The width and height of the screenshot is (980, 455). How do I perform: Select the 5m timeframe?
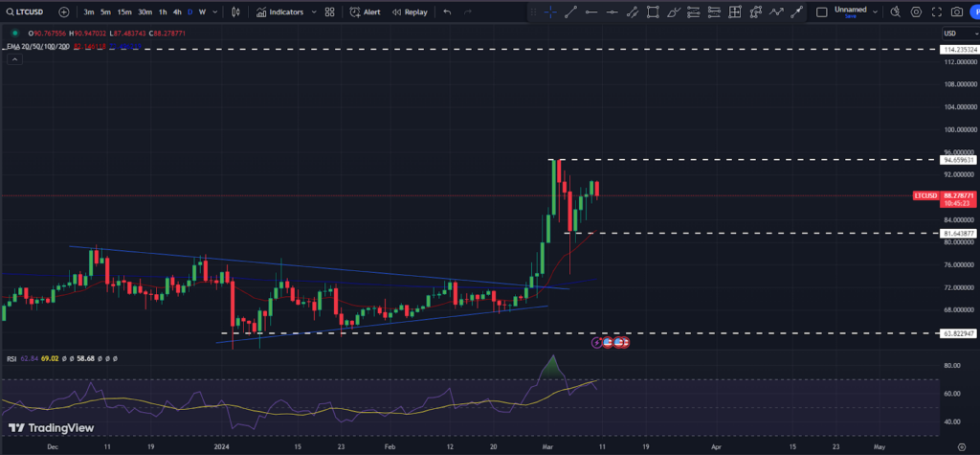pos(106,11)
